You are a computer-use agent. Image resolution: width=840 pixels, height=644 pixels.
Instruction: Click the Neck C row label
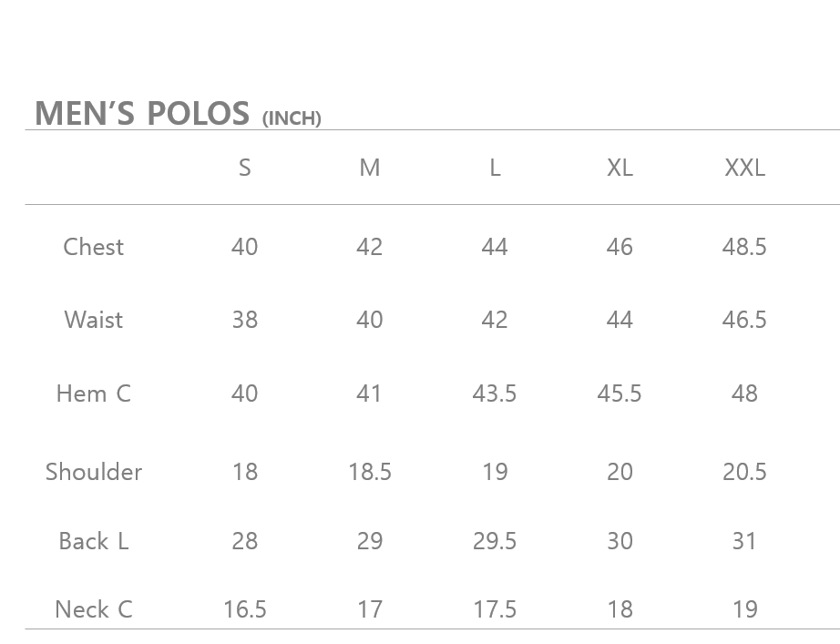[x=94, y=609]
